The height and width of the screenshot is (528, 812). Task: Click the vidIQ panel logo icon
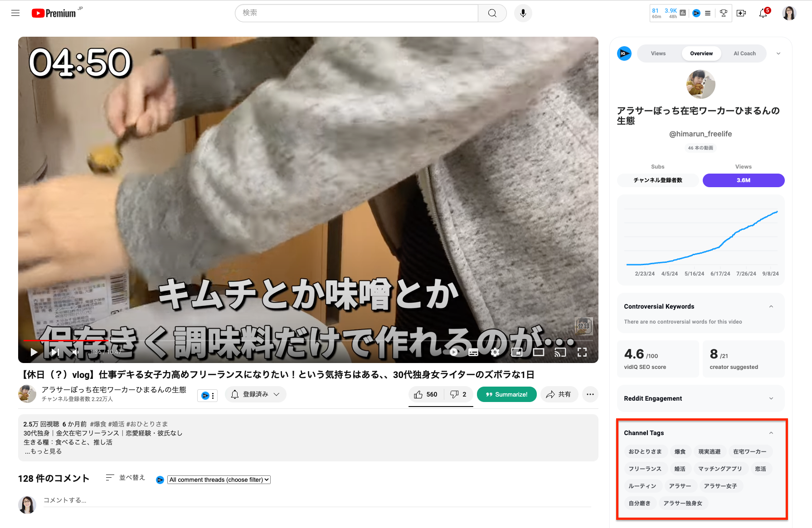click(624, 53)
